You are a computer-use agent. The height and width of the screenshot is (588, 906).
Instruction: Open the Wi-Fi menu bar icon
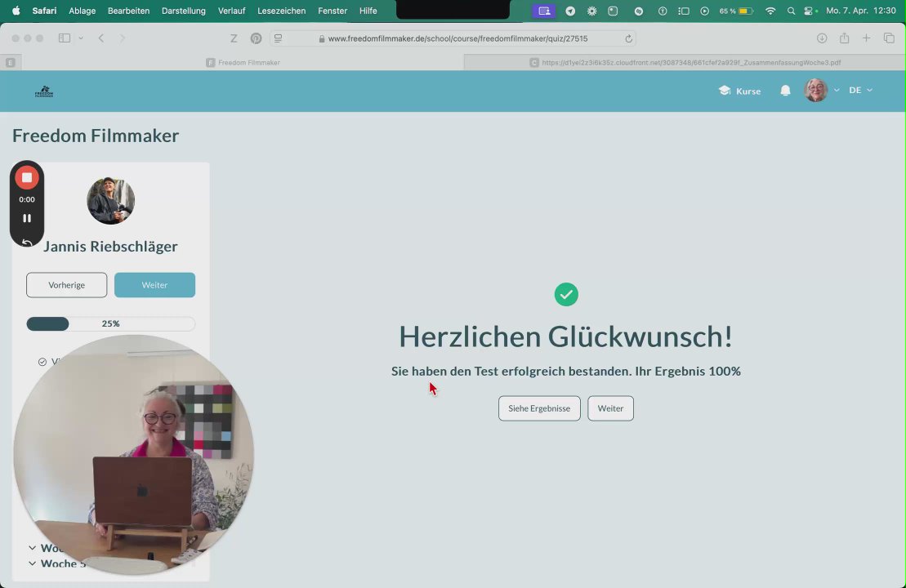[x=770, y=11]
